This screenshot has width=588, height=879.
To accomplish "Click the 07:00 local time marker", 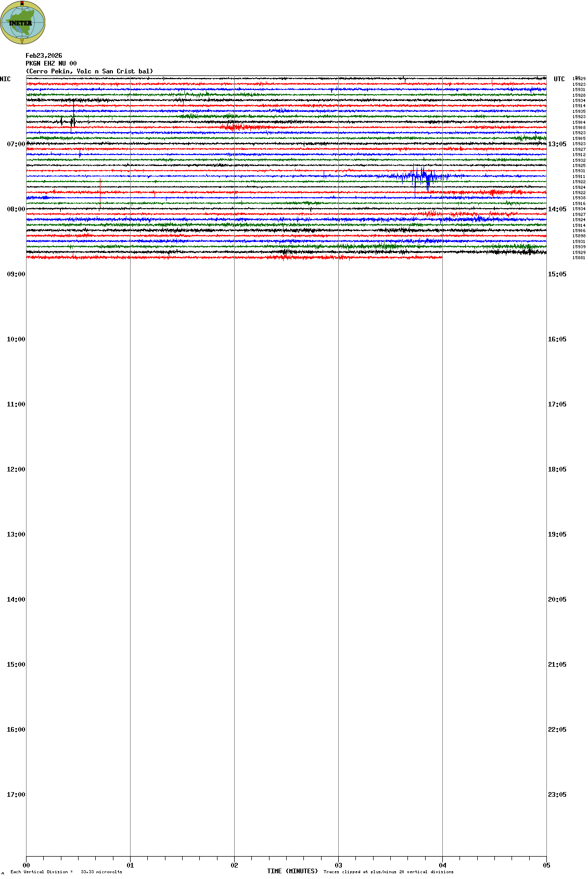I will tap(16, 144).
